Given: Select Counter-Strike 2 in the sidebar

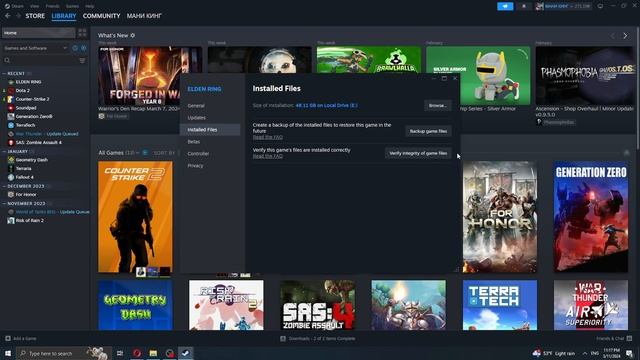Looking at the screenshot, I should [32, 99].
